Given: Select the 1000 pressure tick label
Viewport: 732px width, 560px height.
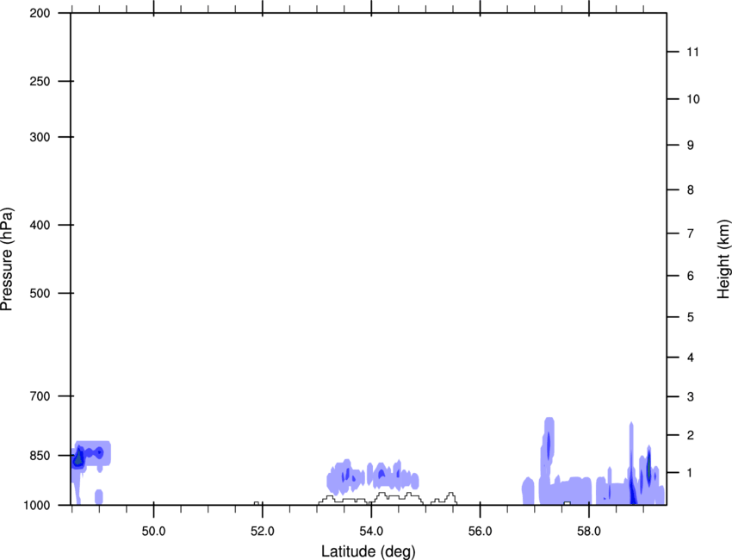Looking at the screenshot, I should click(x=37, y=506).
